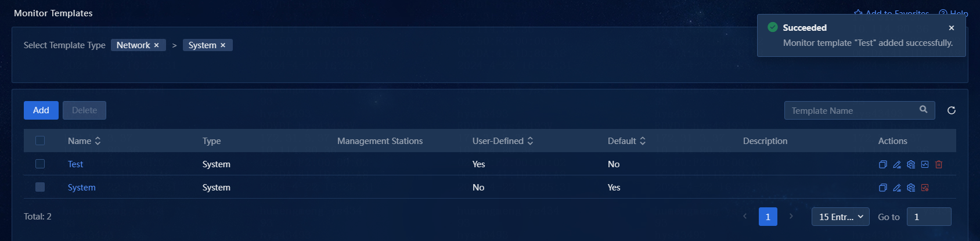Click the red monitor chart icon in System row
Image resolution: width=980 pixels, height=241 pixels.
(924, 188)
